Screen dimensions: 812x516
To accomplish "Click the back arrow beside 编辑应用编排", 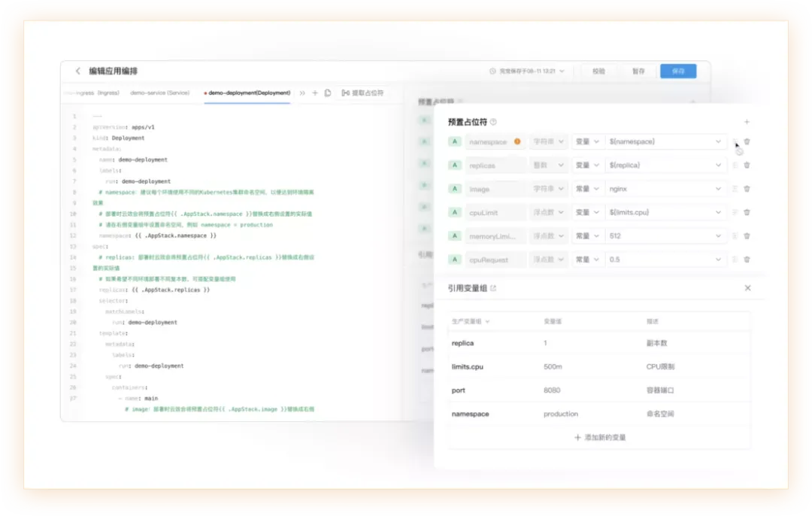I will [77, 71].
